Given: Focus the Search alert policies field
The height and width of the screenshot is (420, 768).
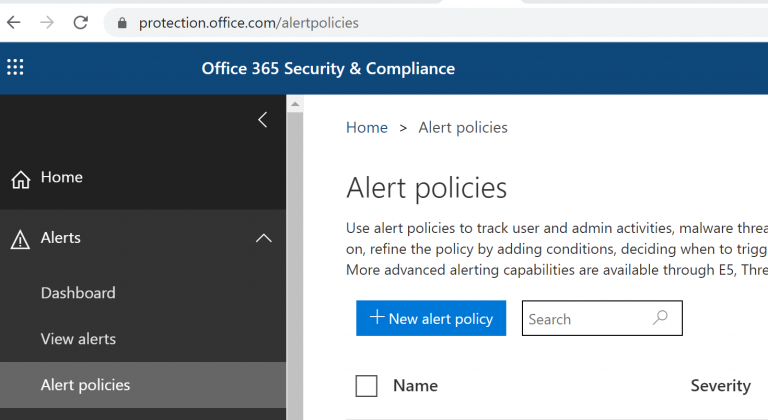Looking at the screenshot, I should 602,318.
